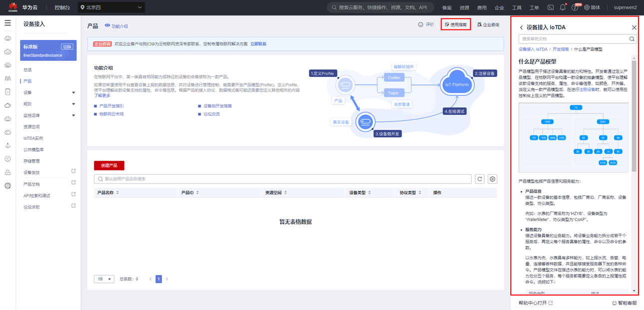Click the 使用指南 button

[x=456, y=24]
